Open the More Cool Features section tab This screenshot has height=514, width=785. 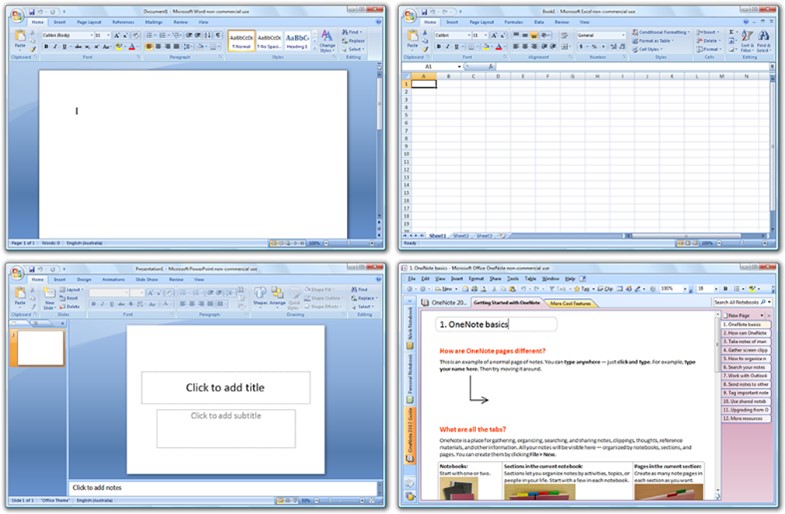point(571,302)
